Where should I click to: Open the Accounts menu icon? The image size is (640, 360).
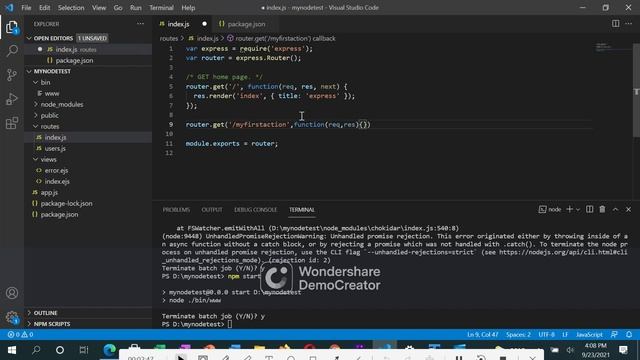(x=12, y=293)
